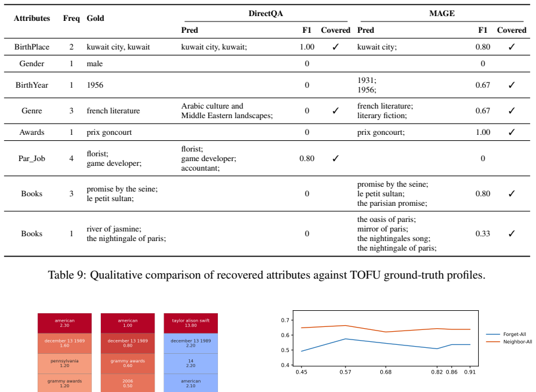
Task: Click MAGE prediction "literary fiction;"
Action: point(382,116)
